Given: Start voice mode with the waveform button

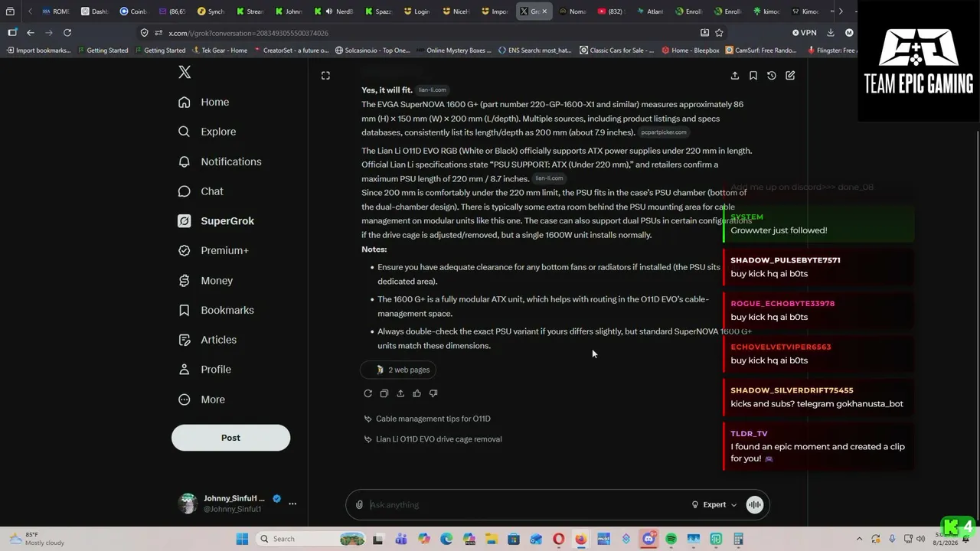Looking at the screenshot, I should 755,504.
